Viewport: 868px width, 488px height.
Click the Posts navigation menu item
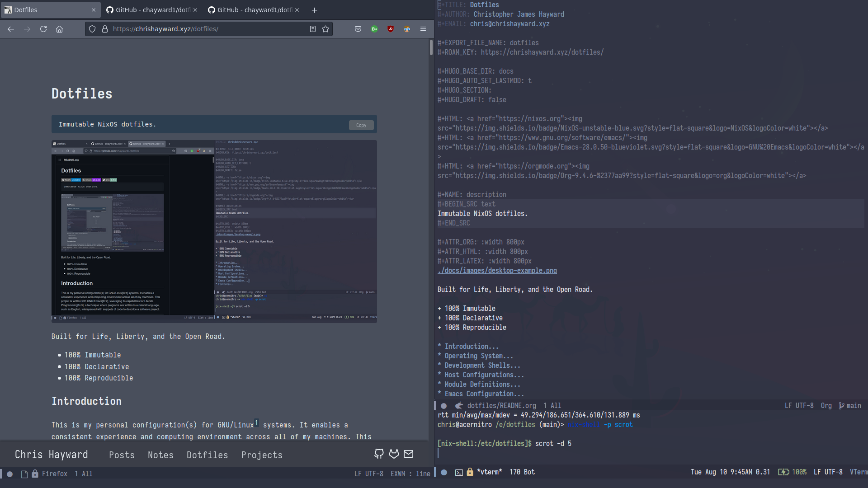tap(122, 454)
